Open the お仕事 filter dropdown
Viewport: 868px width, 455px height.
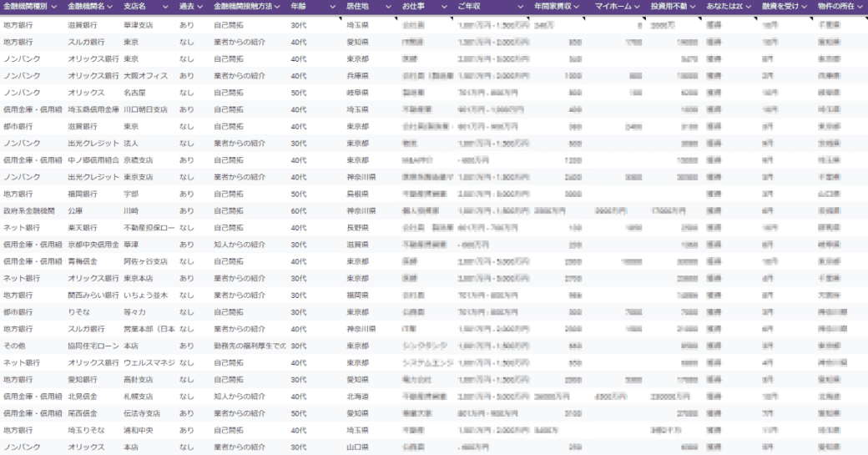444,7
